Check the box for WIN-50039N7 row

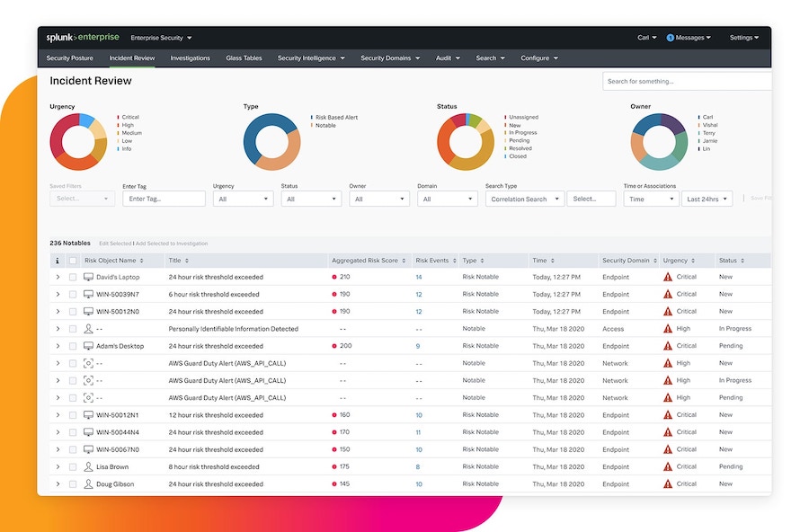73,294
